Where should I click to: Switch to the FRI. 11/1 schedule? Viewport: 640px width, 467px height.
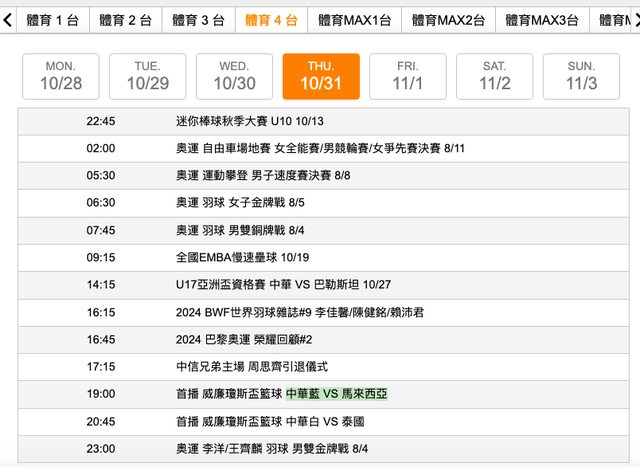click(x=408, y=76)
